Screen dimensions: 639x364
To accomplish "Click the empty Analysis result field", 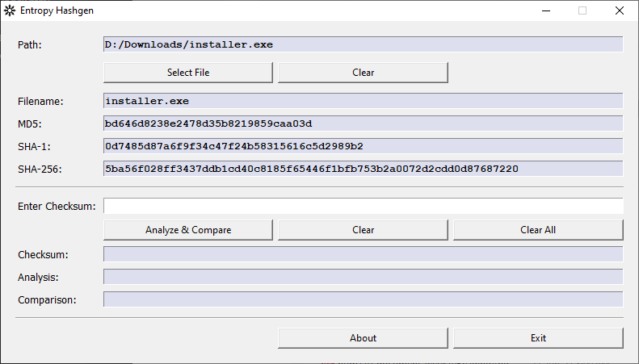I will coord(363,277).
